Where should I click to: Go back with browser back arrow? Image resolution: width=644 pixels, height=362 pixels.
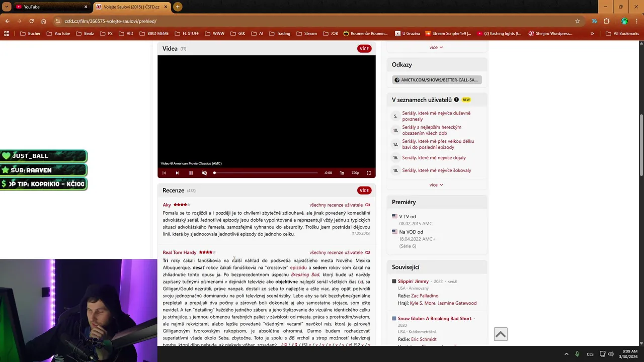point(7,21)
